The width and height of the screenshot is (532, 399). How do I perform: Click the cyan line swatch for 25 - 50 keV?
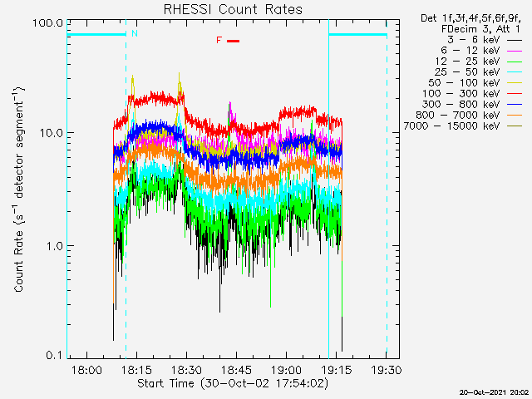[x=515, y=72]
